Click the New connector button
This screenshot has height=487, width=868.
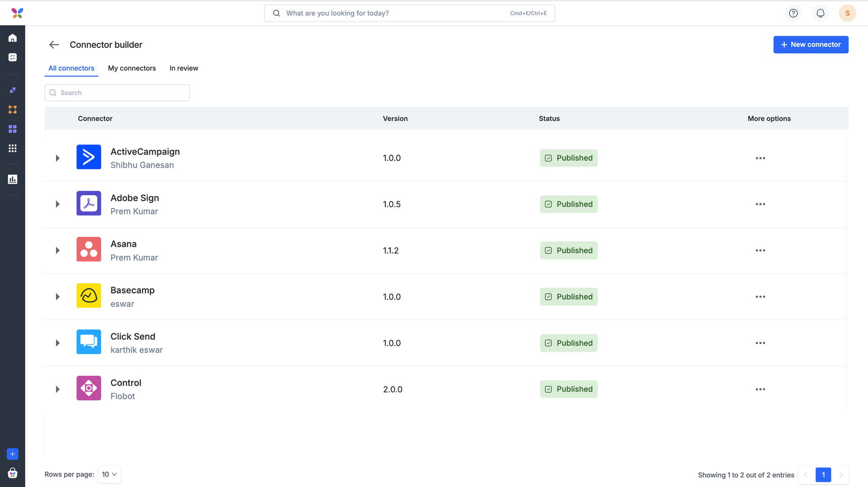(x=810, y=44)
